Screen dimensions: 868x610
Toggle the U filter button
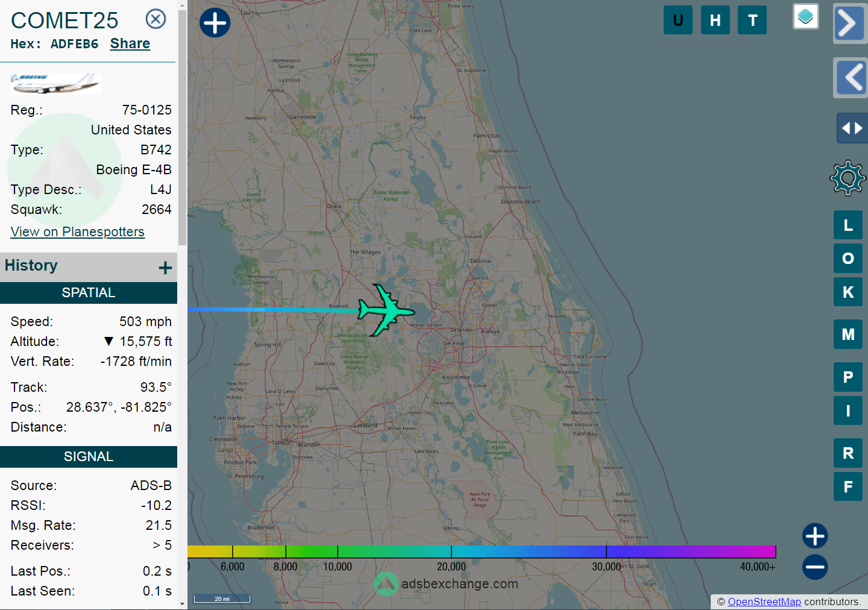(x=678, y=20)
